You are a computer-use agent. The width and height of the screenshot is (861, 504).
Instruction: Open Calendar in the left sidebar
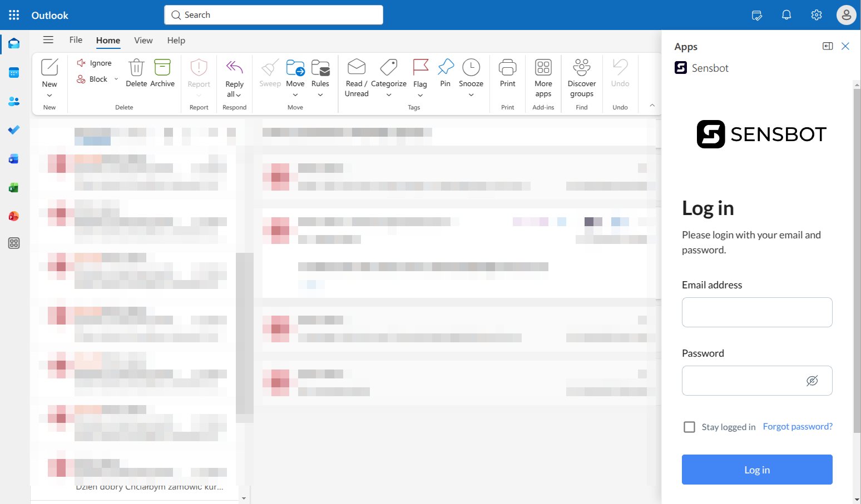(14, 72)
